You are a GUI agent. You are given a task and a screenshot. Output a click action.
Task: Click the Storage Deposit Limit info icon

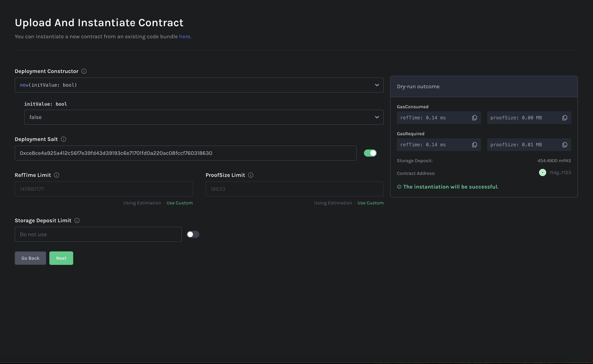[x=77, y=220]
